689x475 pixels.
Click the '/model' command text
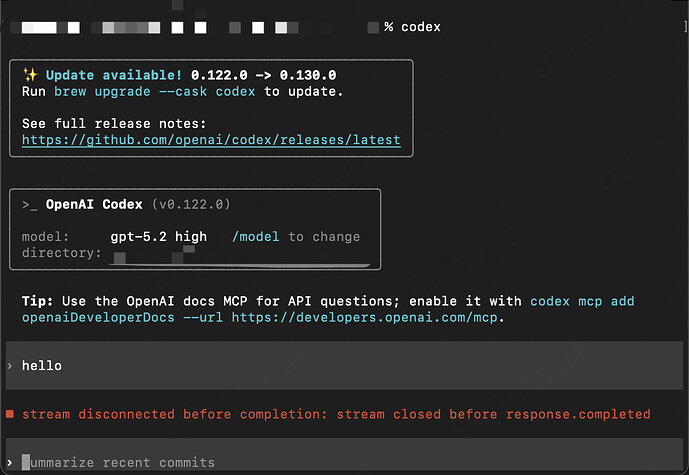255,237
